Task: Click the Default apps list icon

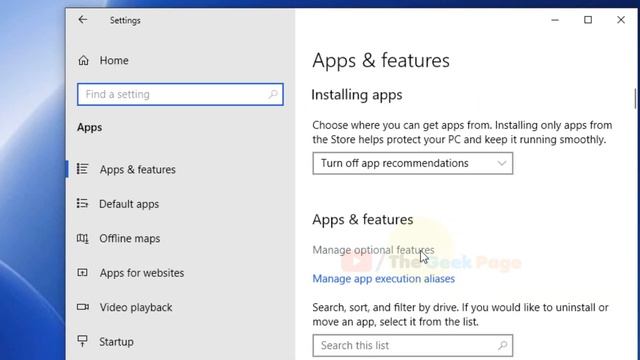Action: (x=82, y=203)
